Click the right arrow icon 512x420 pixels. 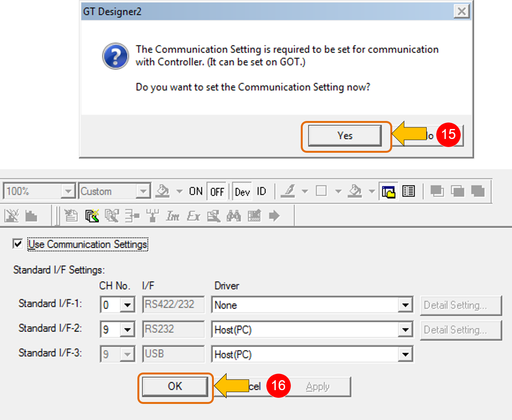[274, 216]
